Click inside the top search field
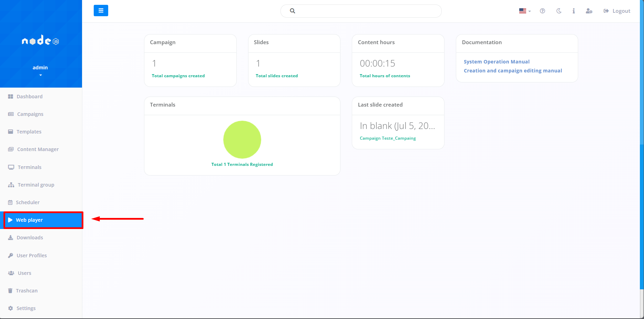This screenshot has height=319, width=644. pyautogui.click(x=365, y=11)
